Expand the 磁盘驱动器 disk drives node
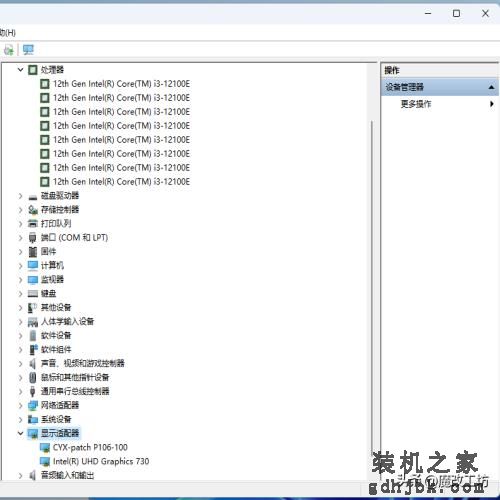This screenshot has width=500, height=500. coord(20,196)
